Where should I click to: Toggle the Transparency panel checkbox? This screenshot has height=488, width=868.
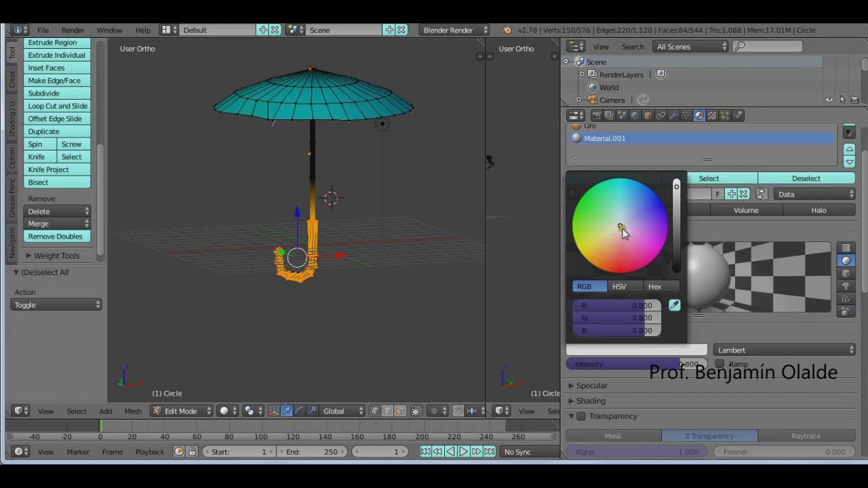point(581,416)
